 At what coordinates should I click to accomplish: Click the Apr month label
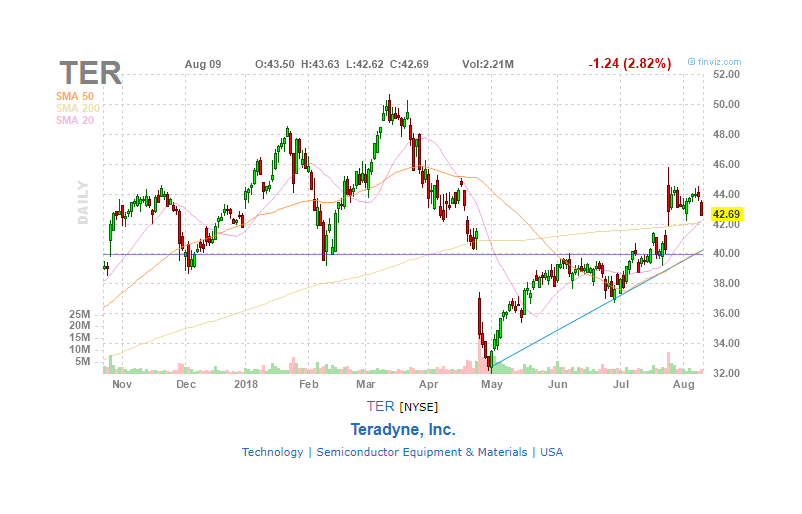(x=429, y=385)
